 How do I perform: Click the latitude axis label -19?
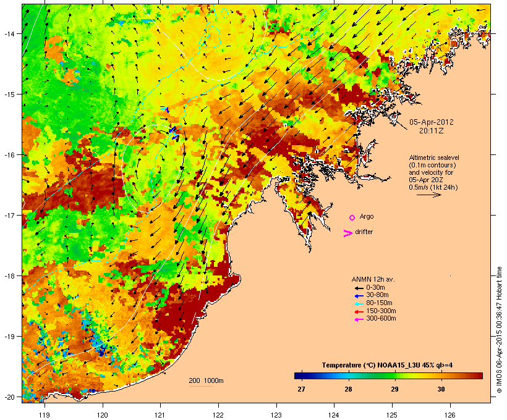coord(9,337)
